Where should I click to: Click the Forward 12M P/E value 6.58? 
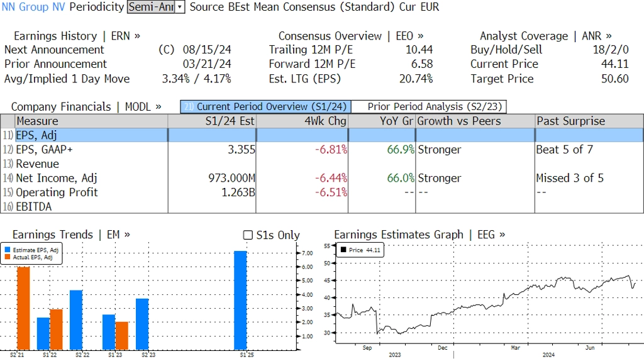[422, 64]
